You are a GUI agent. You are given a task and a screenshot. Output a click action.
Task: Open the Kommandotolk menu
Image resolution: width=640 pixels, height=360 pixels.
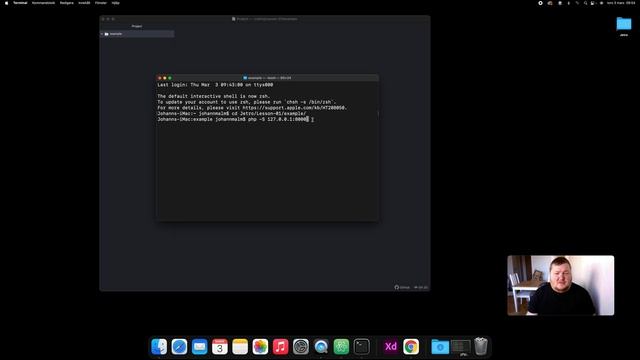(43, 3)
